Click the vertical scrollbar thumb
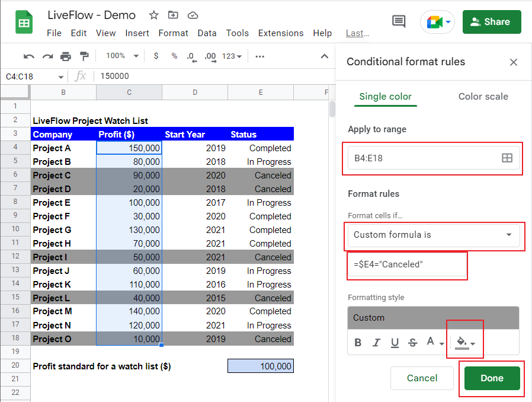Screen dimensions: 532x402 coord(332,109)
